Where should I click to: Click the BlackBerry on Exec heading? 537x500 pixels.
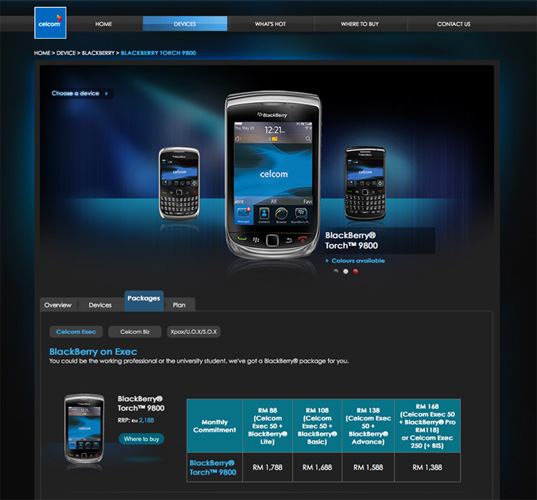point(93,352)
